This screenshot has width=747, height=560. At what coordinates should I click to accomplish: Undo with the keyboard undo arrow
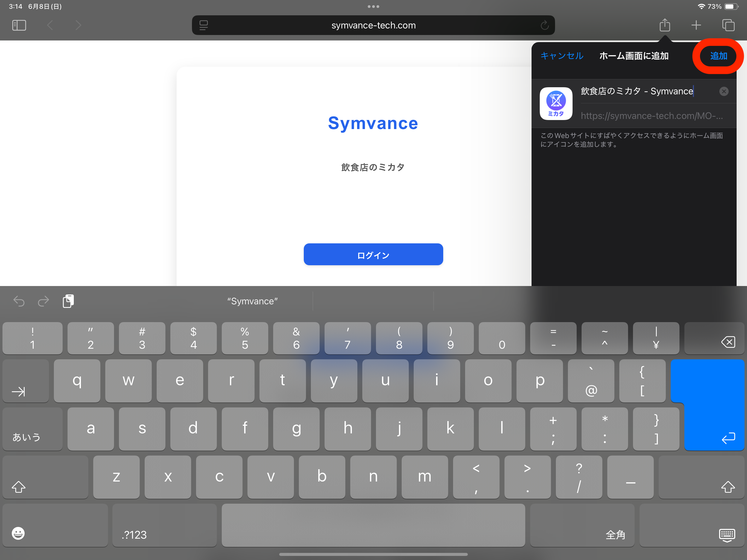(19, 301)
